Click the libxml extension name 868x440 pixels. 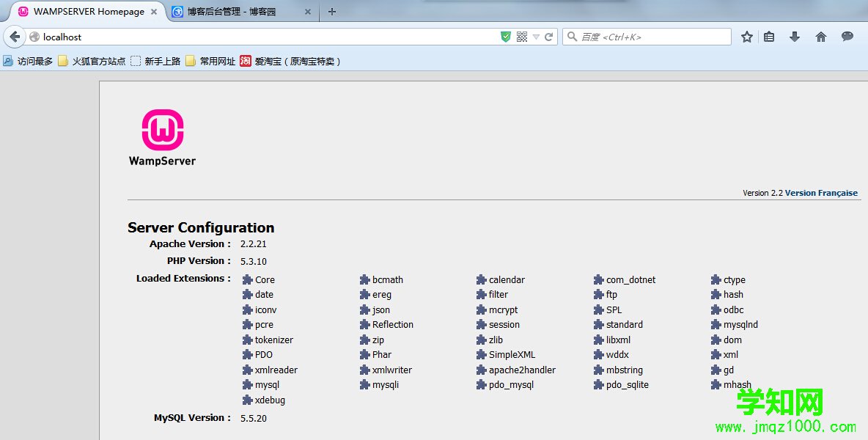(618, 340)
